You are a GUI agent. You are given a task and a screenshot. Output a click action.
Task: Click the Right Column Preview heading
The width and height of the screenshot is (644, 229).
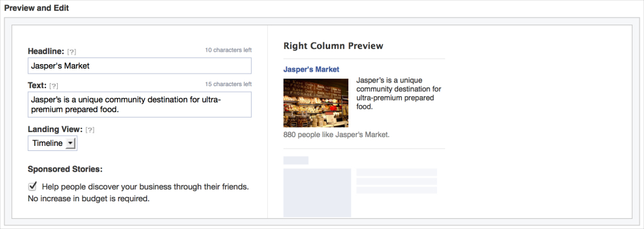pyautogui.click(x=333, y=46)
